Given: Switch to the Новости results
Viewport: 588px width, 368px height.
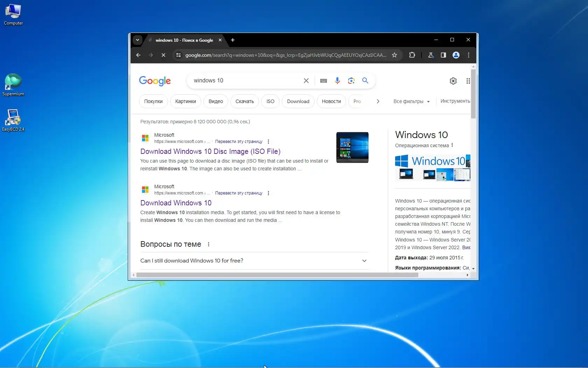Looking at the screenshot, I should 331,101.
